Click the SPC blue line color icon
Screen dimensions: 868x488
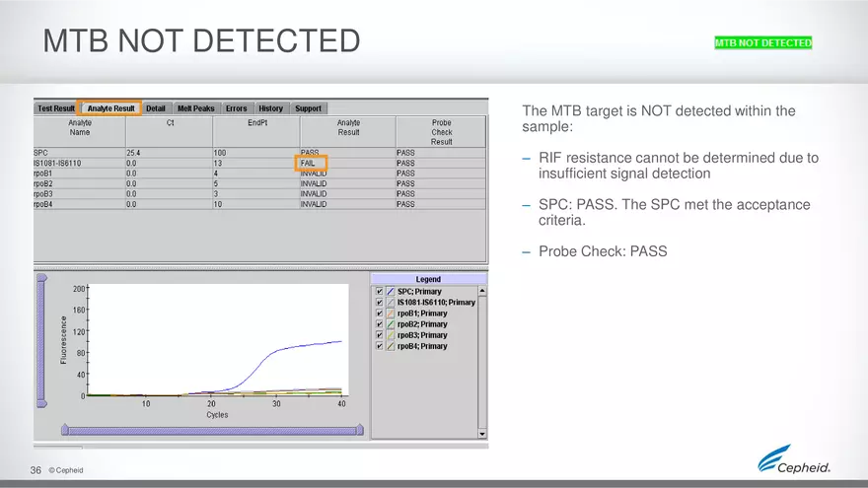tap(391, 292)
